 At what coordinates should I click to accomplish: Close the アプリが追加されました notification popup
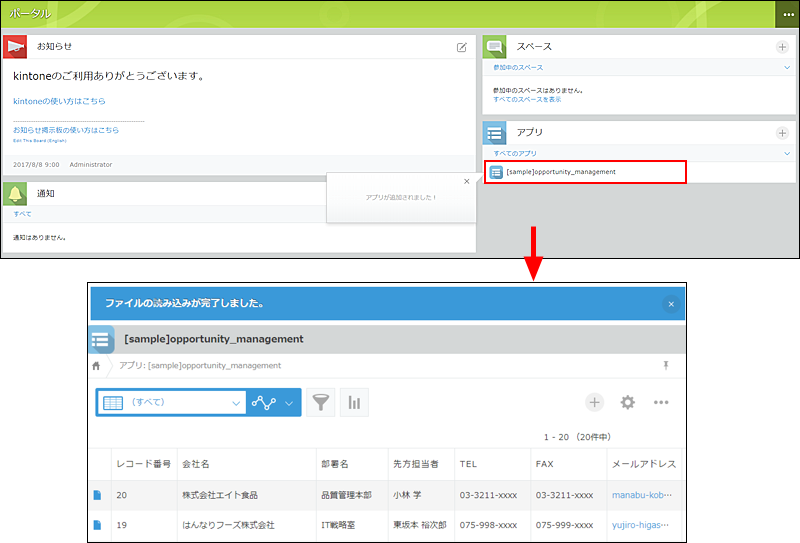tap(466, 181)
